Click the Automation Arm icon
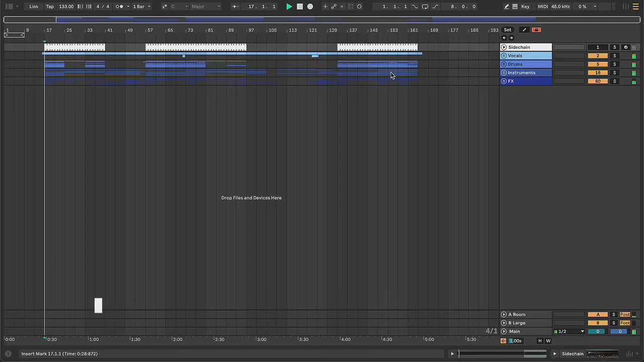Viewport: 644px width, 362px height. [334, 7]
